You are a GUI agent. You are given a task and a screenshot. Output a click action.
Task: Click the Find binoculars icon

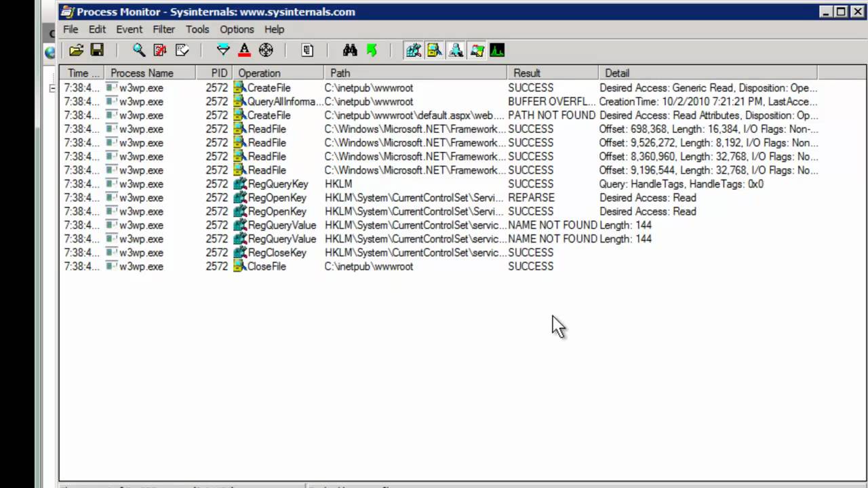pyautogui.click(x=350, y=50)
